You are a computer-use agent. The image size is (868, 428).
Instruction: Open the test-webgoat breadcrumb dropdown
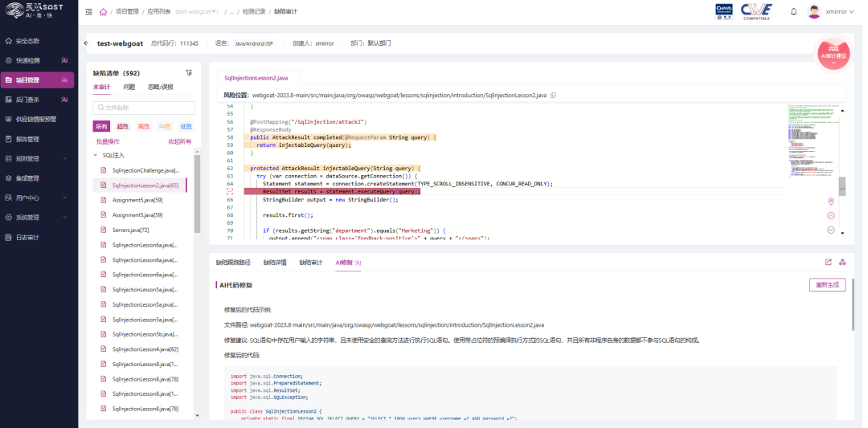pyautogui.click(x=197, y=11)
